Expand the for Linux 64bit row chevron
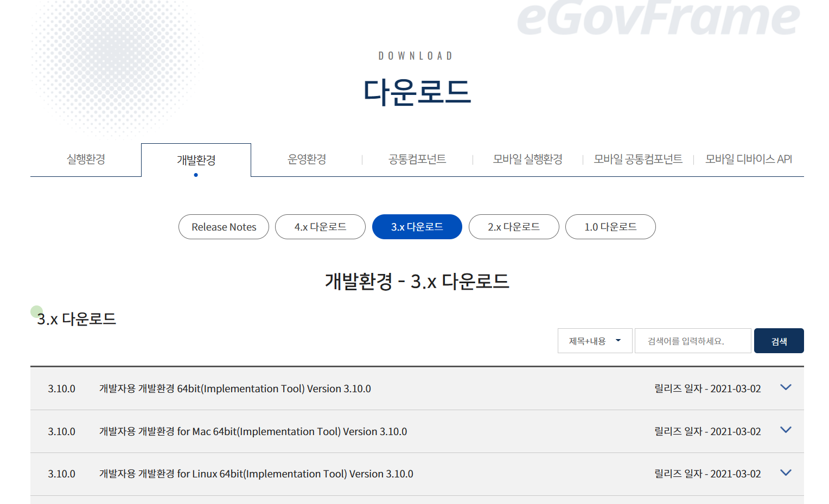Image resolution: width=829 pixels, height=504 pixels. (x=786, y=473)
